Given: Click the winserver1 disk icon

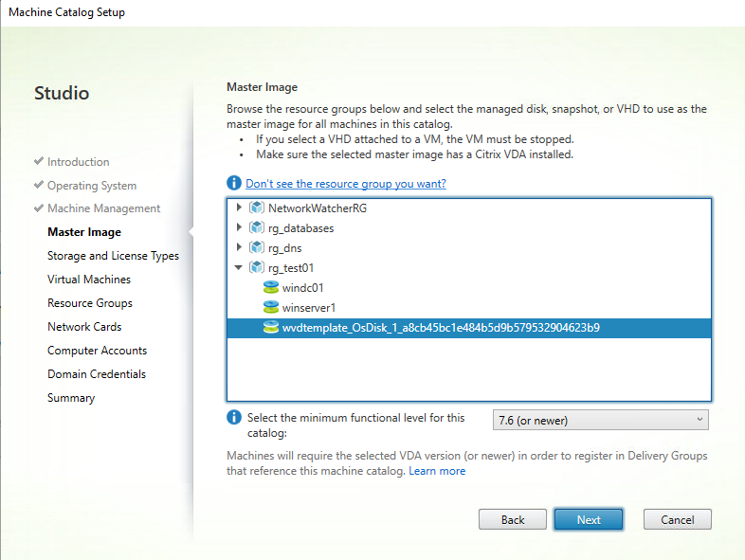Looking at the screenshot, I should [271, 307].
